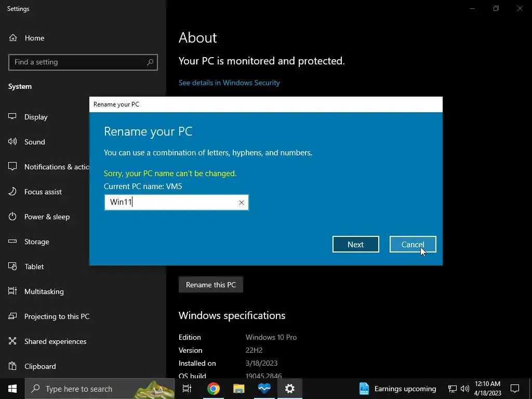Click the Windows 10 Pro edition value

[x=271, y=337]
